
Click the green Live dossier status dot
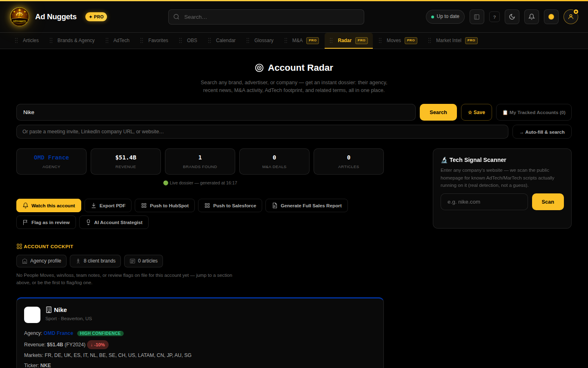[x=166, y=183]
